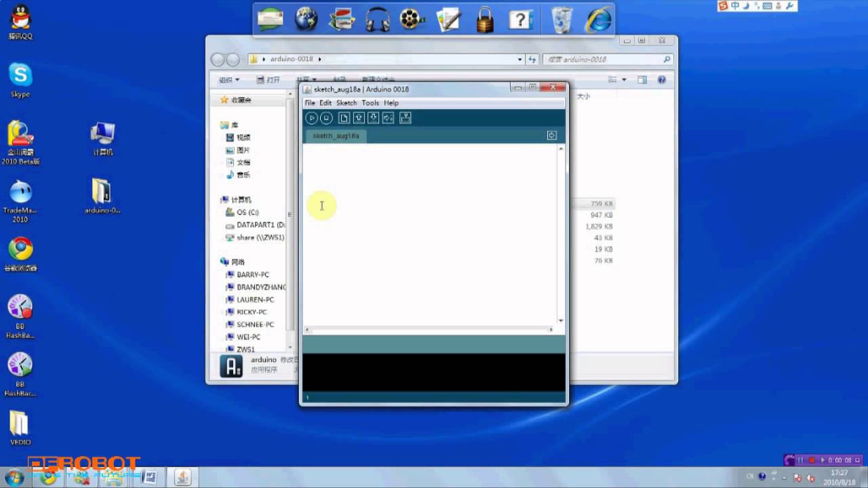Click the Explorer Back navigation button
868x488 pixels.
218,60
